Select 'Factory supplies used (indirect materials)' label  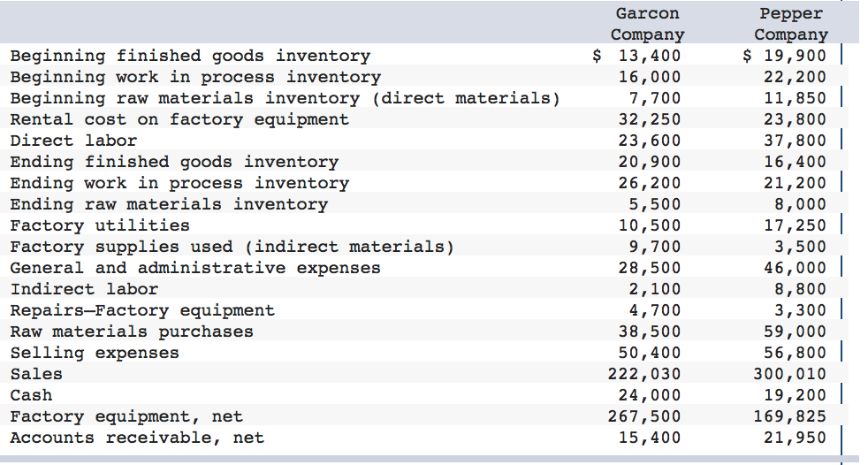click(x=232, y=247)
